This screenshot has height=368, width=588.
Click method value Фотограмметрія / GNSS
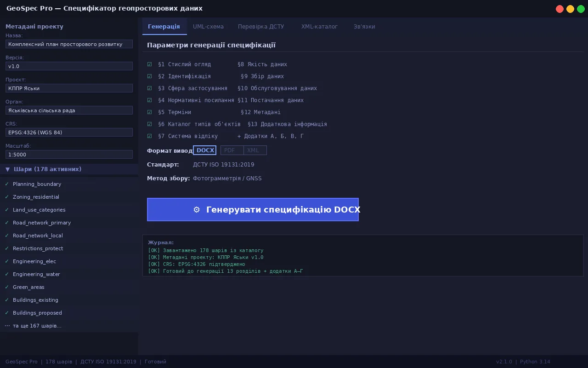coord(227,178)
